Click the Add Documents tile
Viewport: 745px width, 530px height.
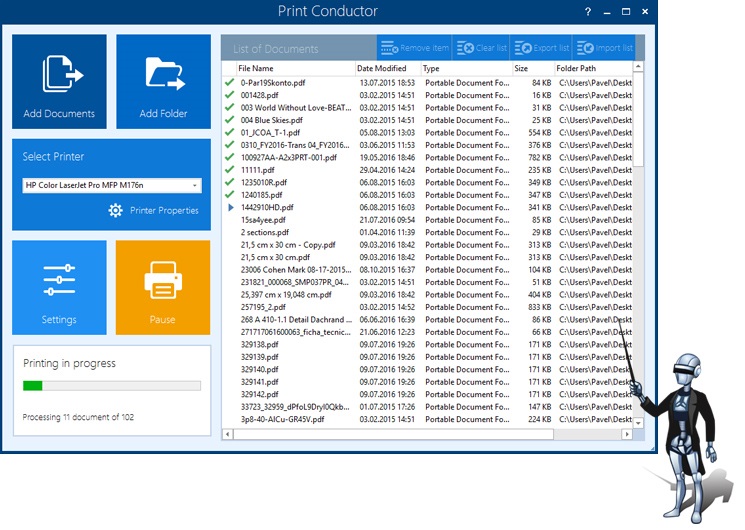point(59,81)
